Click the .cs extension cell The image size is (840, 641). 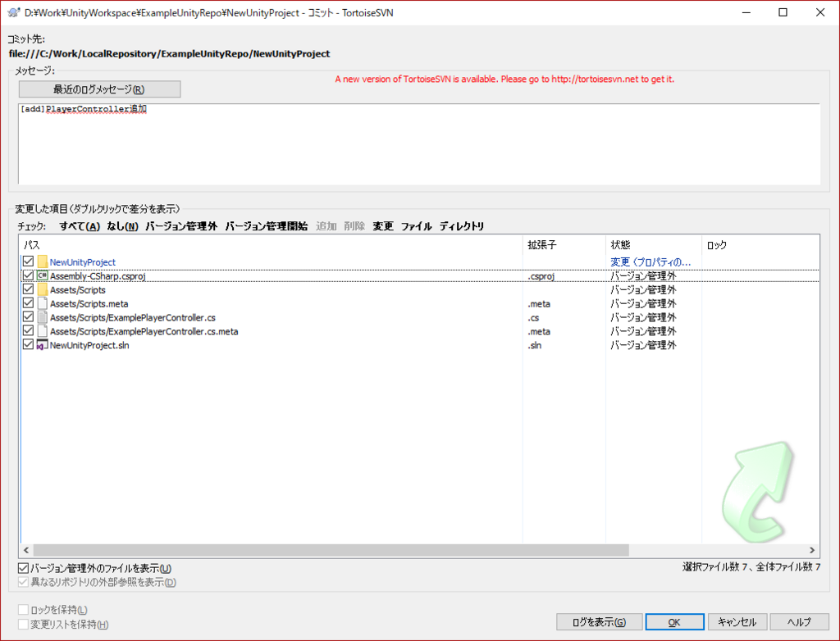pyautogui.click(x=533, y=317)
